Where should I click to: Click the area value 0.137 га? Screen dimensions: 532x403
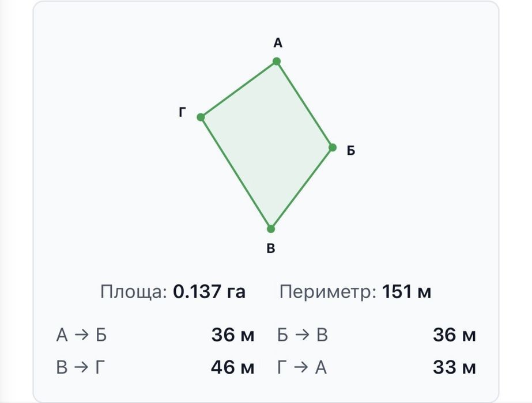(x=209, y=291)
